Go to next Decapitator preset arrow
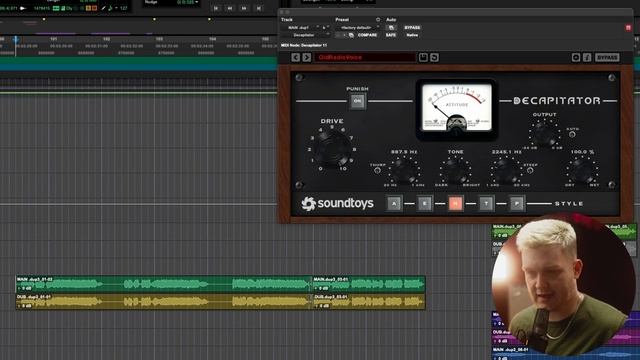Viewport: 640px width, 360px height. pyautogui.click(x=307, y=58)
